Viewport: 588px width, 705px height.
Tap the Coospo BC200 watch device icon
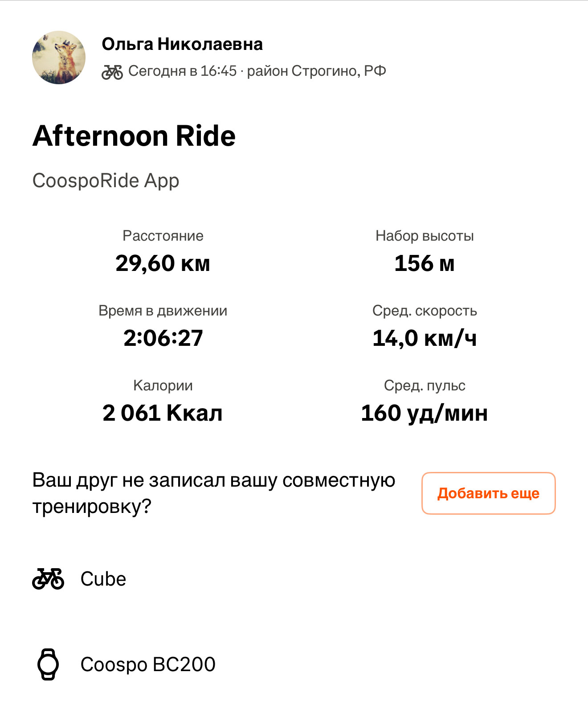[x=48, y=664]
